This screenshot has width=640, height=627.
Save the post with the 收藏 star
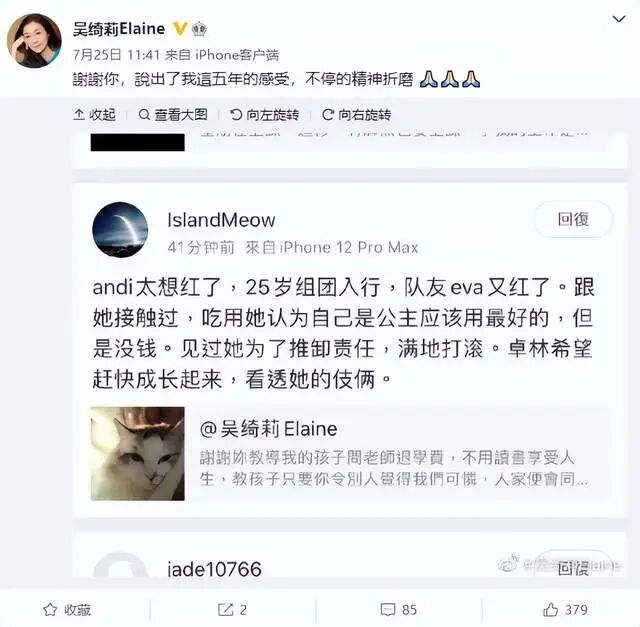coord(67,610)
